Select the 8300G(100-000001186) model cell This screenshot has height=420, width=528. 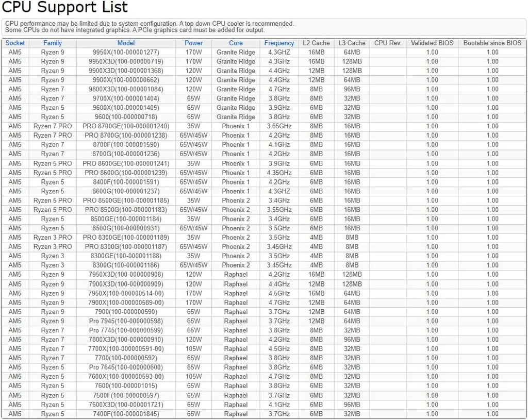[x=126, y=265]
